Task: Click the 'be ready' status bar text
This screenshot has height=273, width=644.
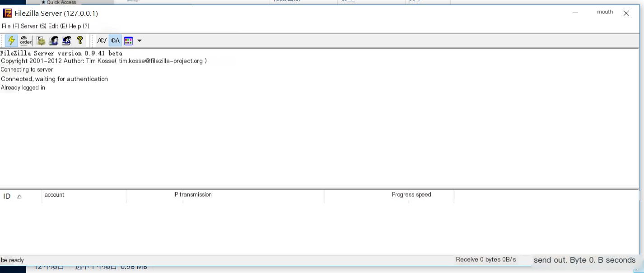Action: (x=12, y=260)
